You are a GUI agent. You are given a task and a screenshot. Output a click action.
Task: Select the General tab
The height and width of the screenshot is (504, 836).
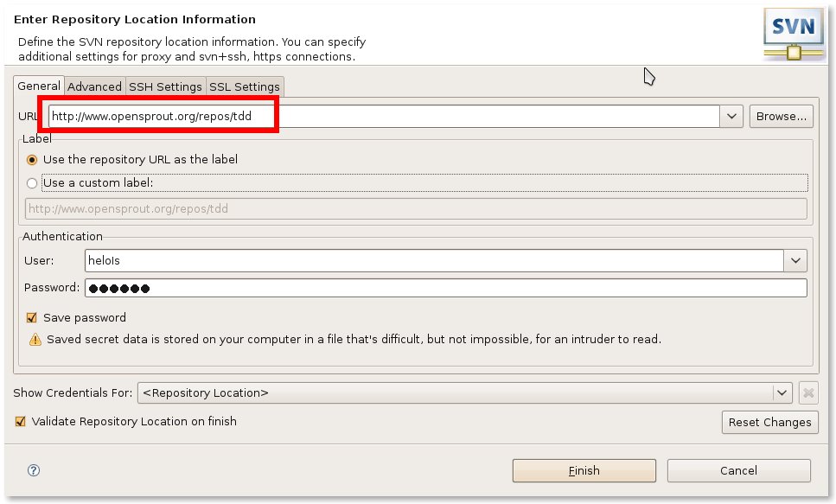coord(39,86)
